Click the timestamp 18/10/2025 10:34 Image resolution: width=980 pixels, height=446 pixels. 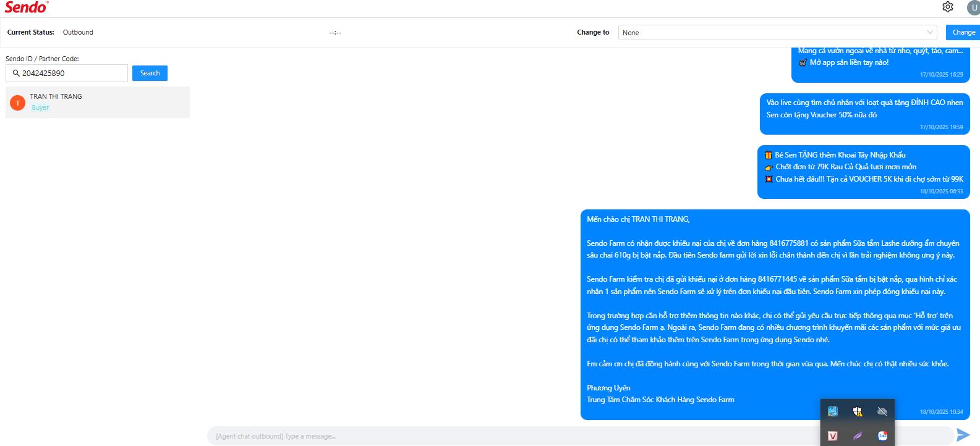coord(942,412)
